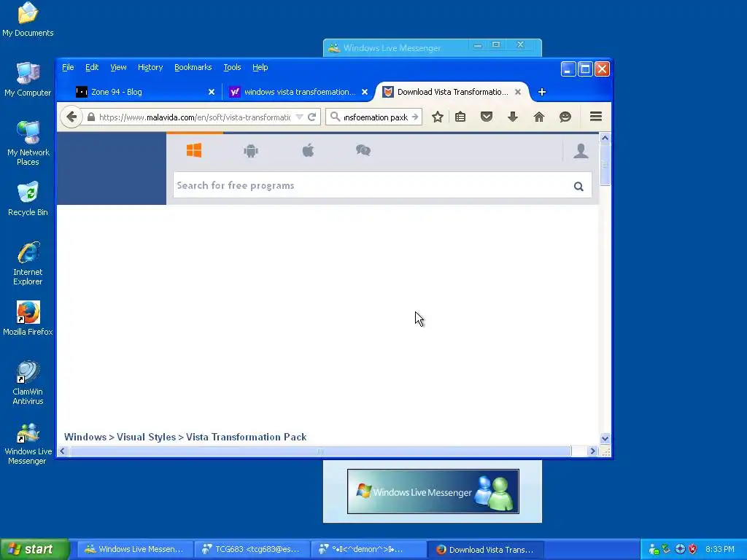This screenshot has width=747, height=560.
Task: Select the My Network Places desktop icon
Action: pyautogui.click(x=28, y=143)
